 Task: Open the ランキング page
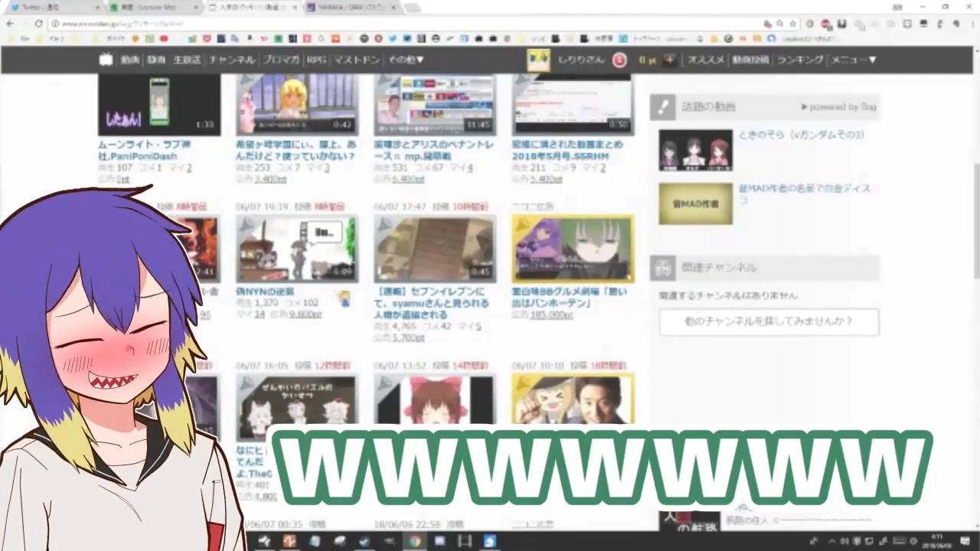pos(800,60)
